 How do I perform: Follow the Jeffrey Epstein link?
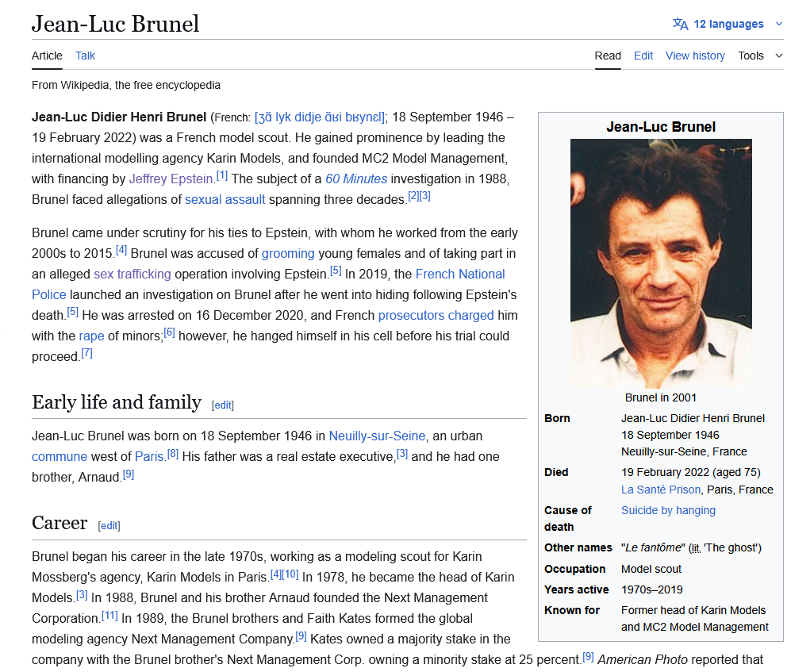coord(171,179)
